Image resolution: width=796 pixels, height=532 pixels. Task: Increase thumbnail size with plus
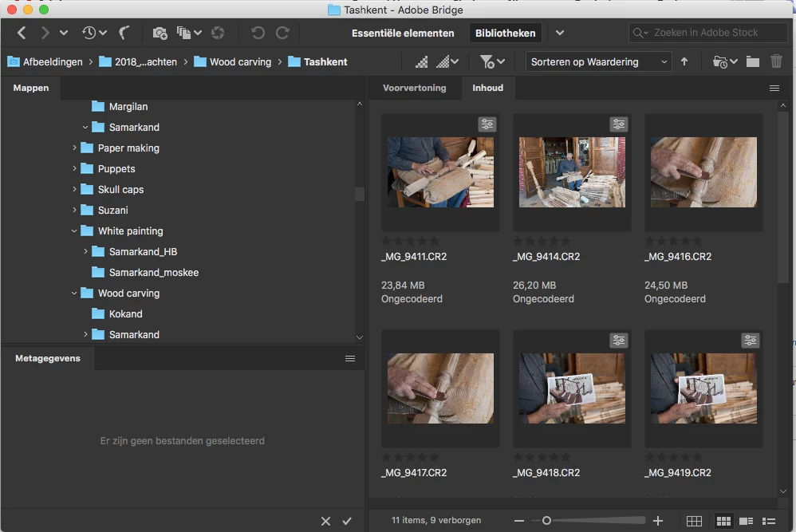coord(658,521)
